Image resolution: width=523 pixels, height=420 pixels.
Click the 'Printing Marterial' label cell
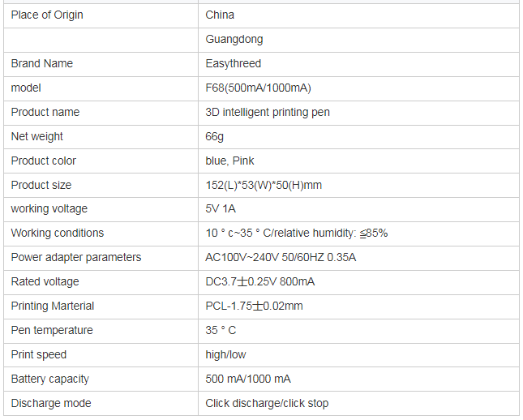(53, 306)
